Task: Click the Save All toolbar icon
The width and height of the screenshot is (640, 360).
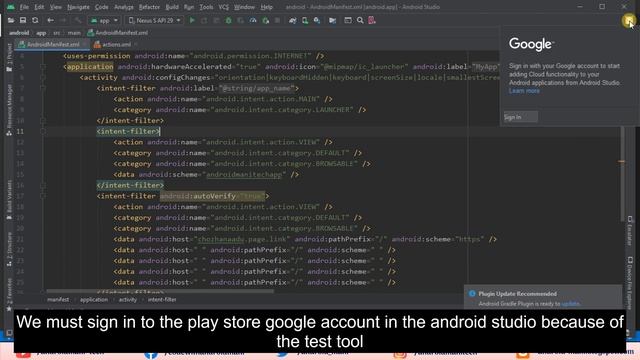Action: [23, 20]
